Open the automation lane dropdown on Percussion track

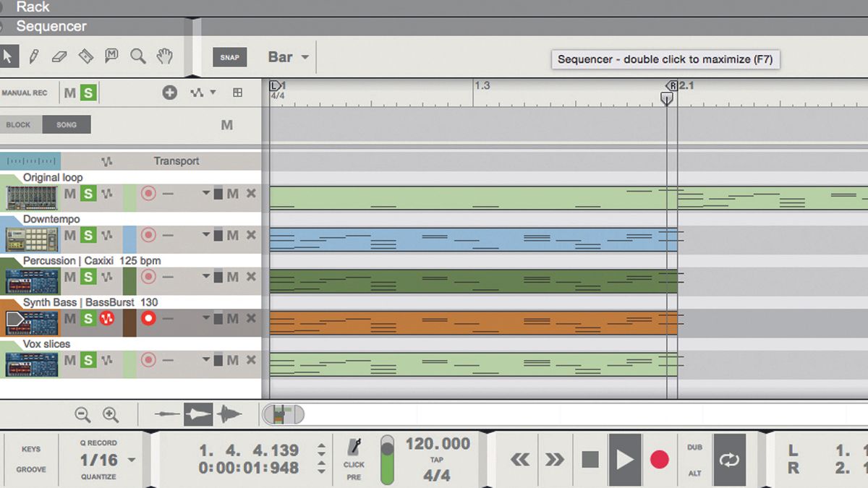tap(208, 277)
